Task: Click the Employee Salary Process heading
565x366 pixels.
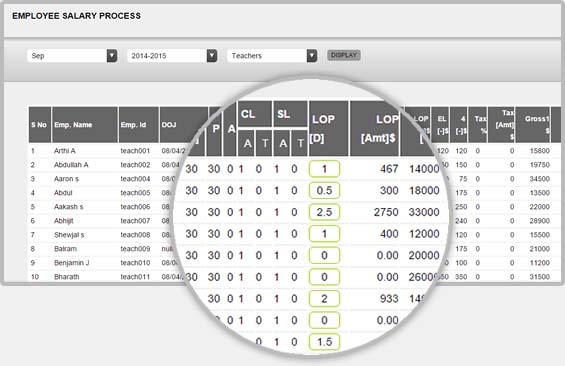Action: coord(76,16)
